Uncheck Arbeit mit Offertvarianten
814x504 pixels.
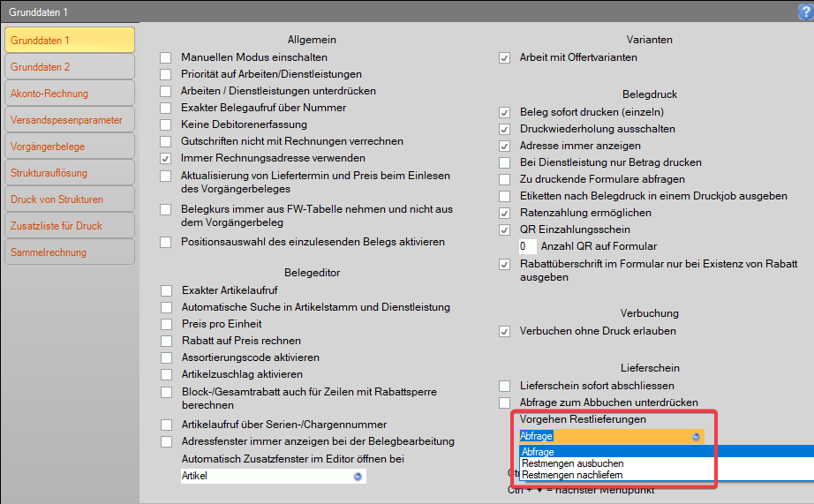pyautogui.click(x=505, y=57)
